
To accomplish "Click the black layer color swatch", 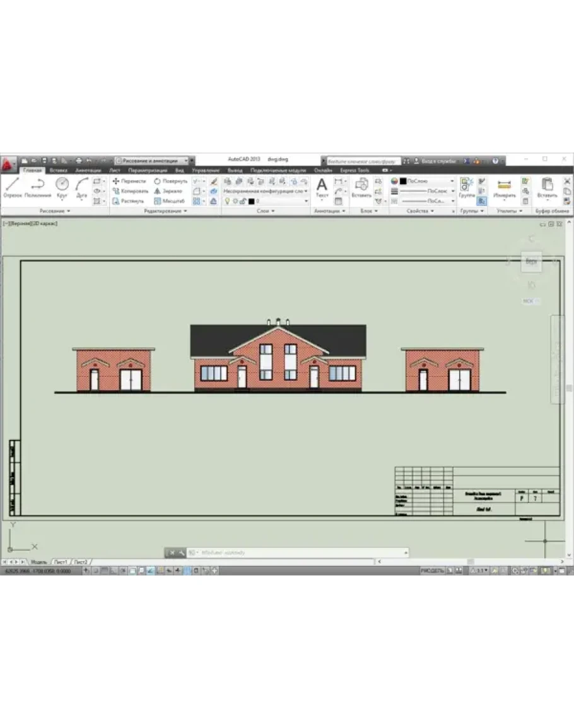I will [251, 201].
